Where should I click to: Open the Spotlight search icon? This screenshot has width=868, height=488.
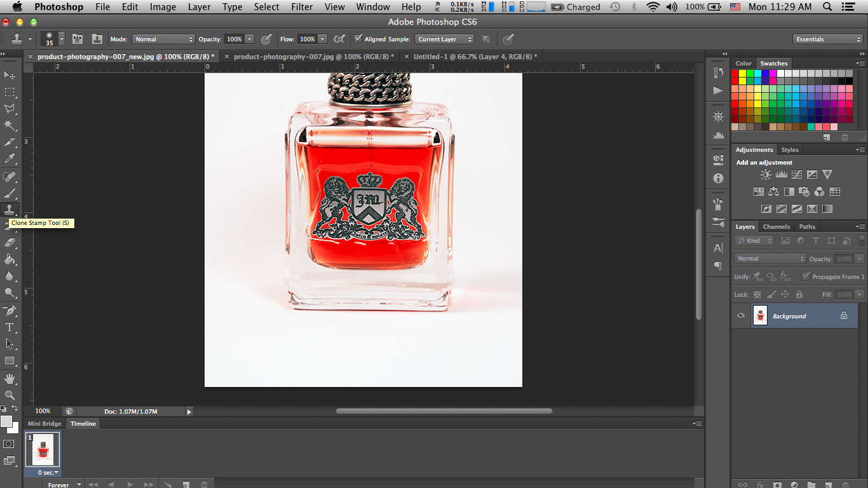827,7
